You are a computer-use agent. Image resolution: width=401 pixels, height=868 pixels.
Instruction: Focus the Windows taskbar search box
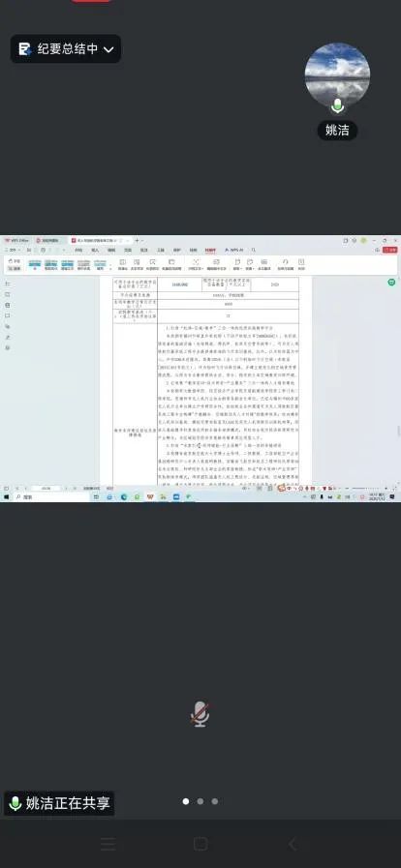tap(51, 497)
